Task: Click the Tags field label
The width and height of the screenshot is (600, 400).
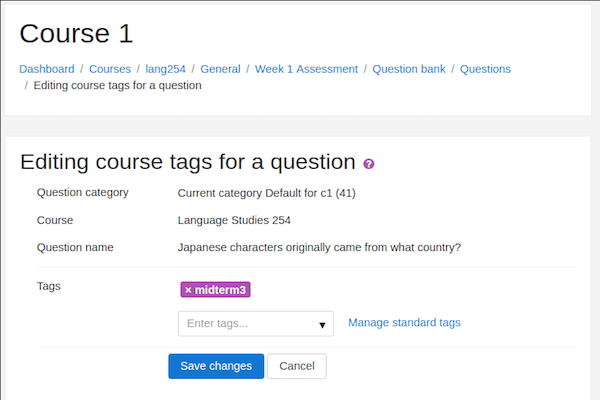Action: pos(49,286)
